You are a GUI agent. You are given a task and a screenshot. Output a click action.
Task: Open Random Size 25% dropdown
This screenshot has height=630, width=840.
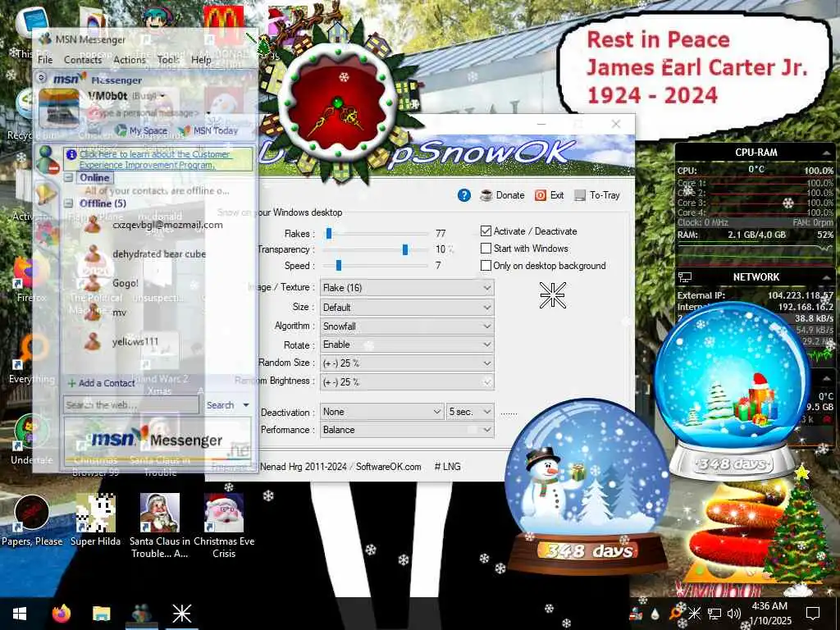click(x=407, y=363)
